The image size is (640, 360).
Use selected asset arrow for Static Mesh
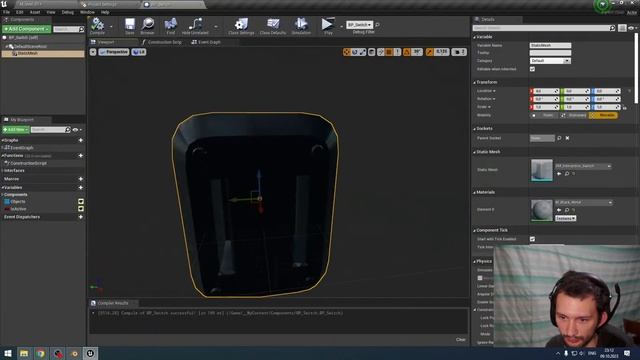[559, 174]
